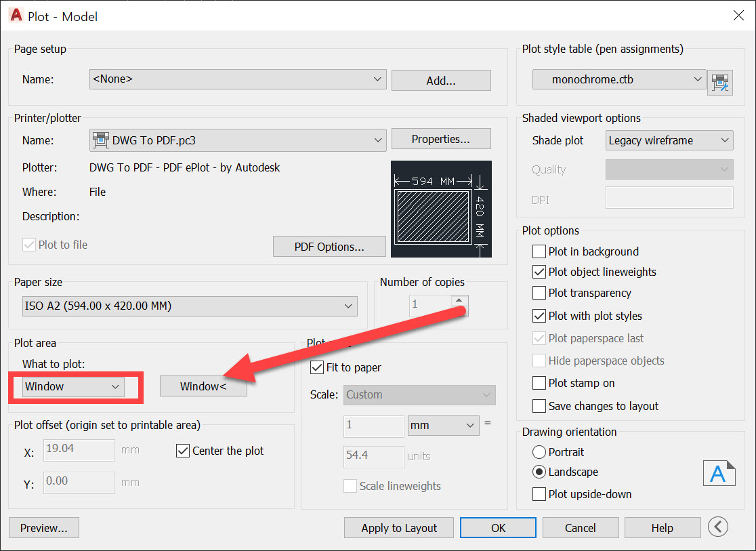
Task: Click the Cancel button
Action: point(581,528)
